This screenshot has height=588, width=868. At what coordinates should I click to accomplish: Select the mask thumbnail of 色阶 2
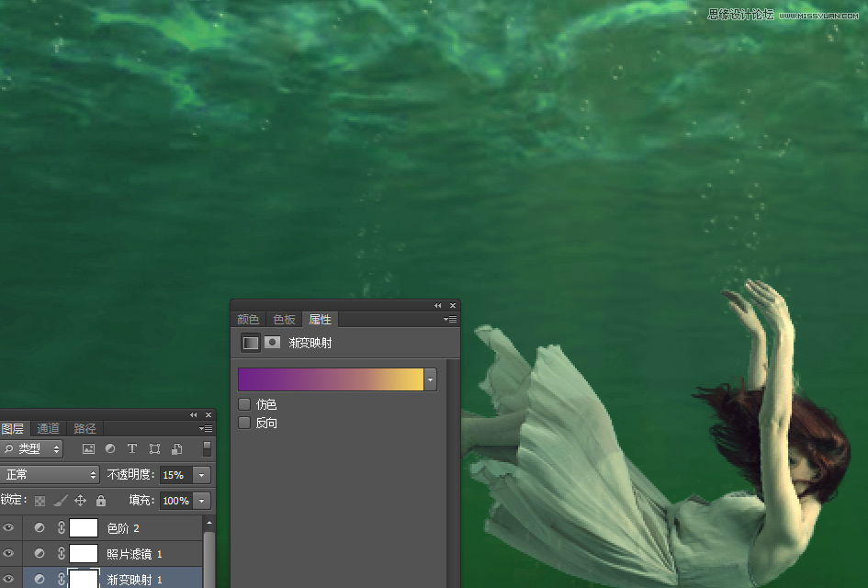84,527
